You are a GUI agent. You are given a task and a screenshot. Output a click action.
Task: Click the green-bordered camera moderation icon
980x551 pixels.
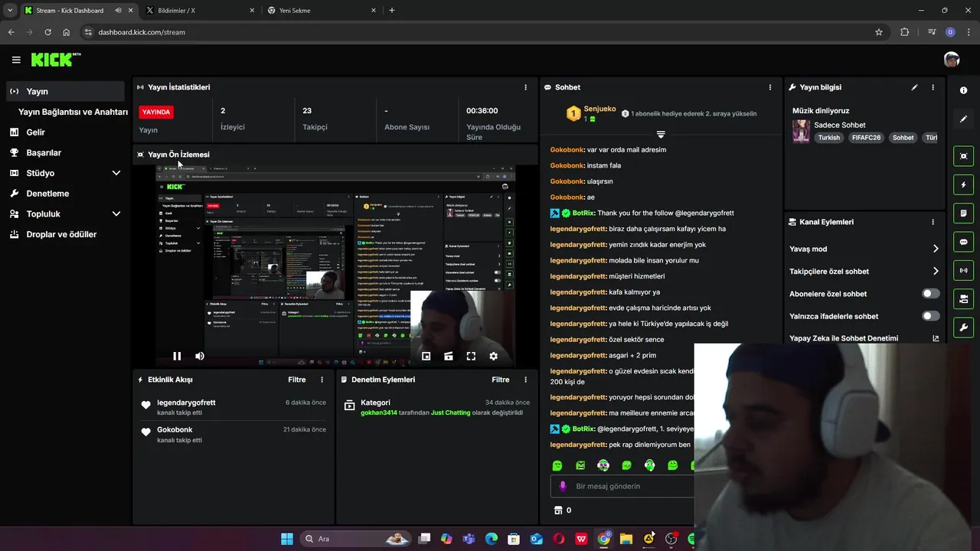(963, 298)
